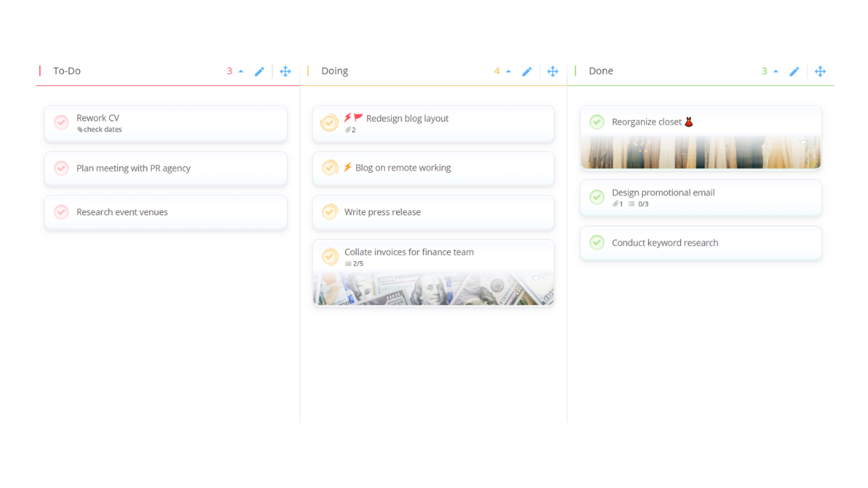Open the Design promotional email task
Viewport: 868px width, 488px height.
[701, 198]
